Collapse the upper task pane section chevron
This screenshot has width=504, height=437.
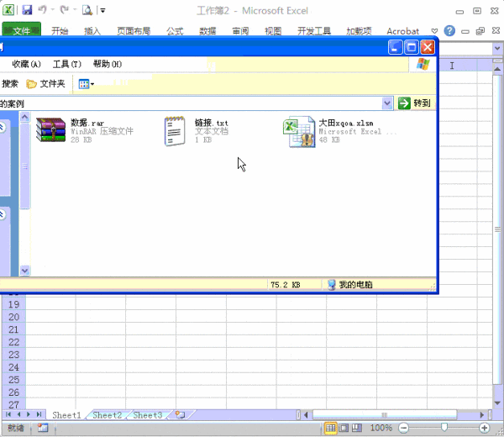[x=2, y=128]
